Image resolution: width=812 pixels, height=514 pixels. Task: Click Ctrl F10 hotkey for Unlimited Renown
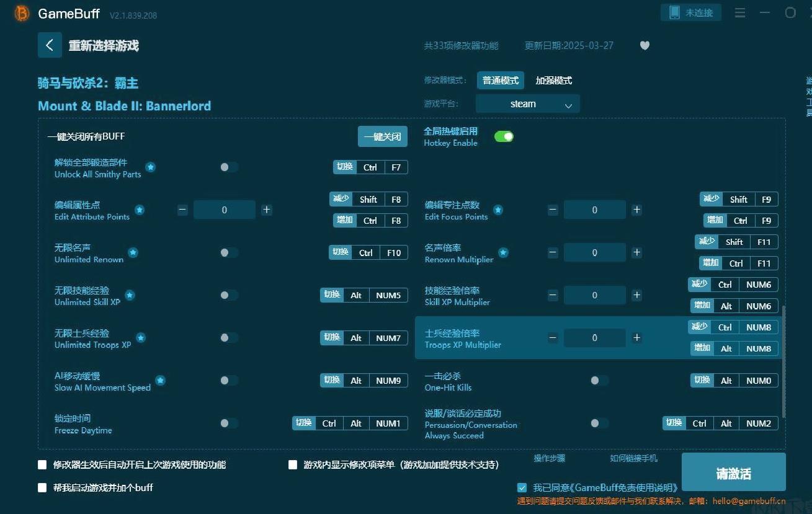click(368, 252)
